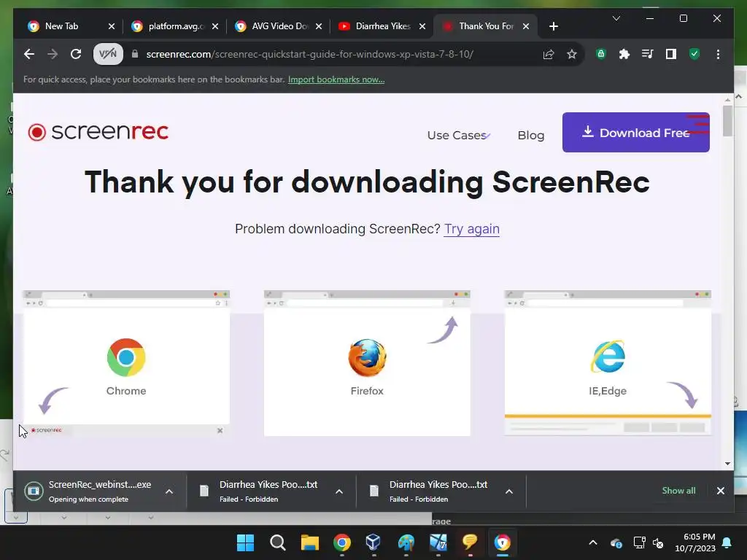747x560 pixels.
Task: Share this page using the share icon
Action: (x=549, y=54)
